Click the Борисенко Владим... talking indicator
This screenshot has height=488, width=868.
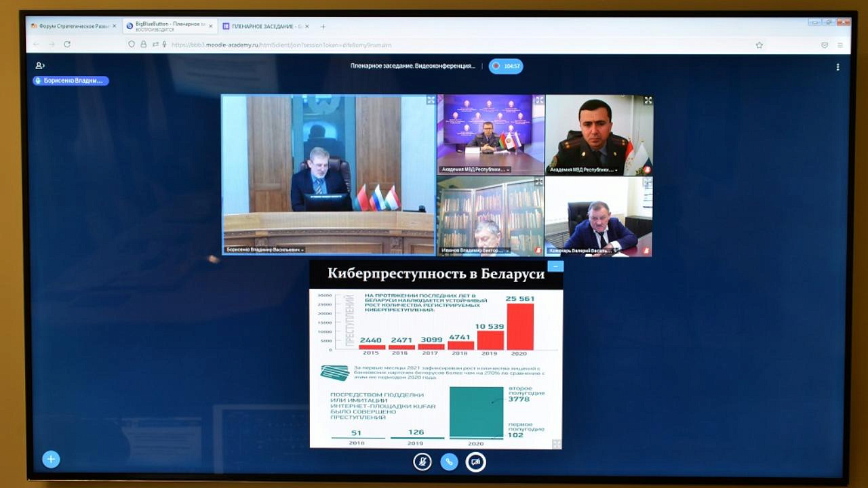tap(71, 81)
